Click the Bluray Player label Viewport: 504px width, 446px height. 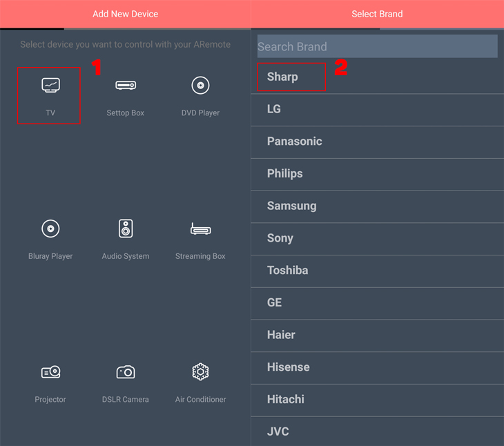(x=50, y=256)
